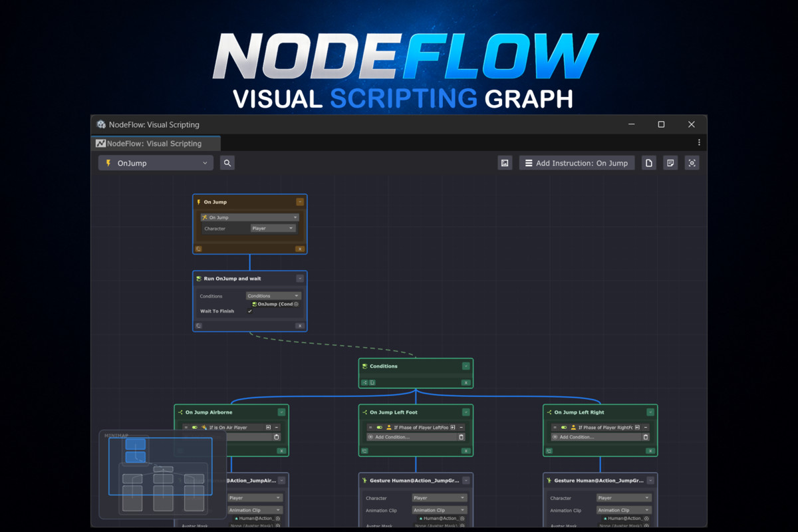798x532 pixels.
Task: Click Add Instruction: On Jump button
Action: [577, 163]
